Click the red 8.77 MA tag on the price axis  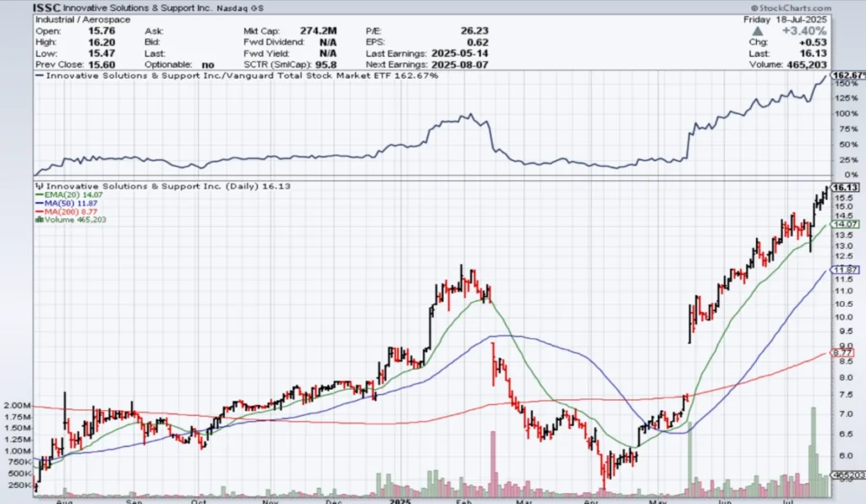click(x=843, y=353)
